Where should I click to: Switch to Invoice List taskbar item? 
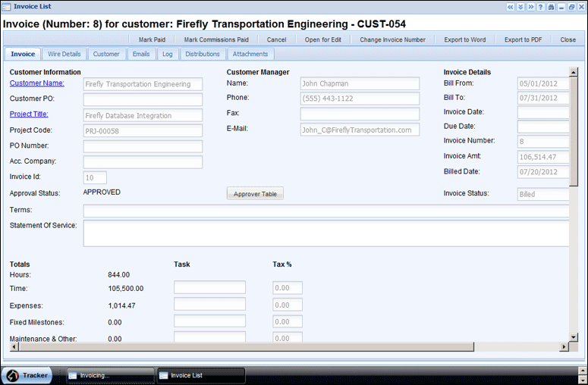coord(201,375)
